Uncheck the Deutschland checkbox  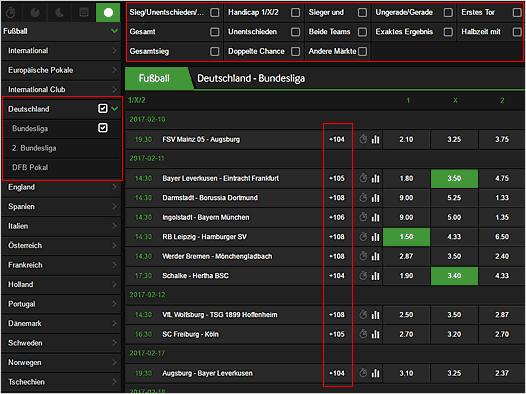pos(103,108)
